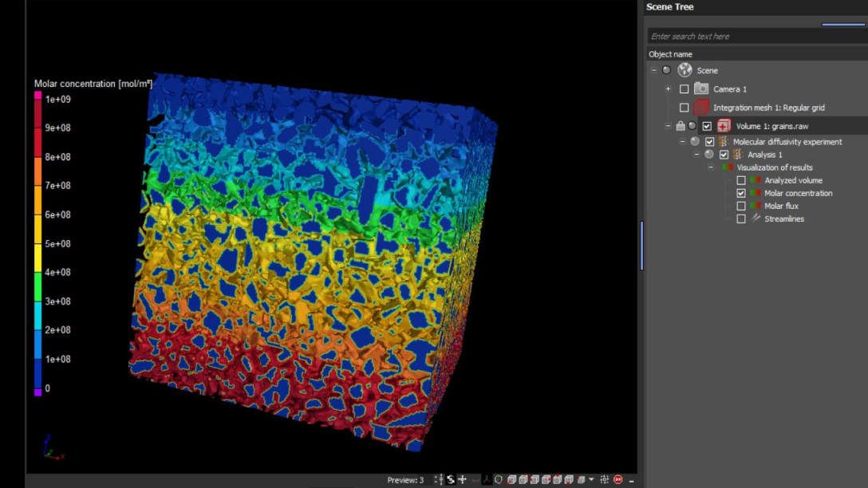This screenshot has width=868, height=488.
Task: Open the cube-view dropdown arrow in toolbar
Action: tap(591, 479)
